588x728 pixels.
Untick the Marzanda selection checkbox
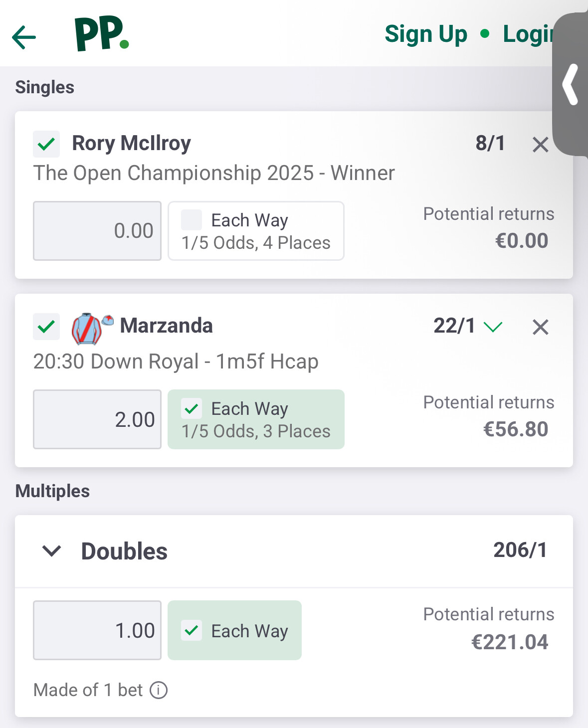tap(46, 327)
